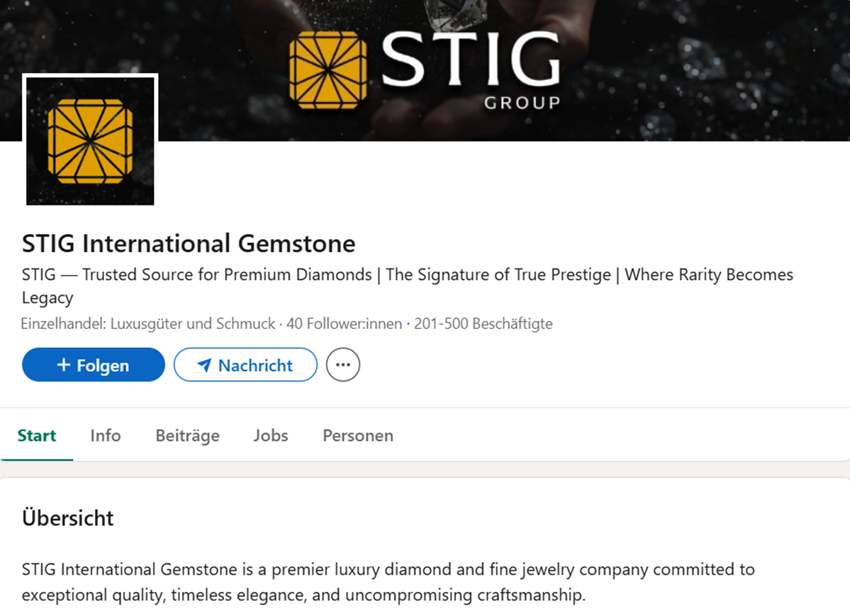Click the gold gem logo in banner
The width and height of the screenshot is (850, 616).
(x=328, y=70)
